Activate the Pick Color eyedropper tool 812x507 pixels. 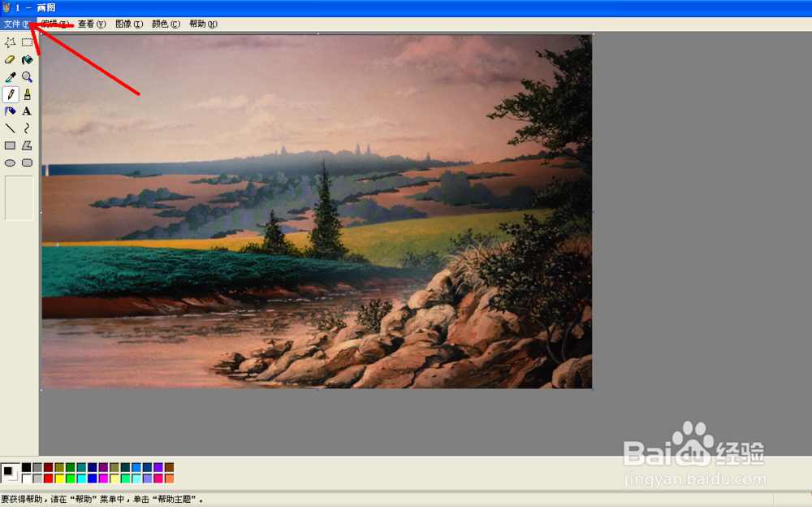10,76
